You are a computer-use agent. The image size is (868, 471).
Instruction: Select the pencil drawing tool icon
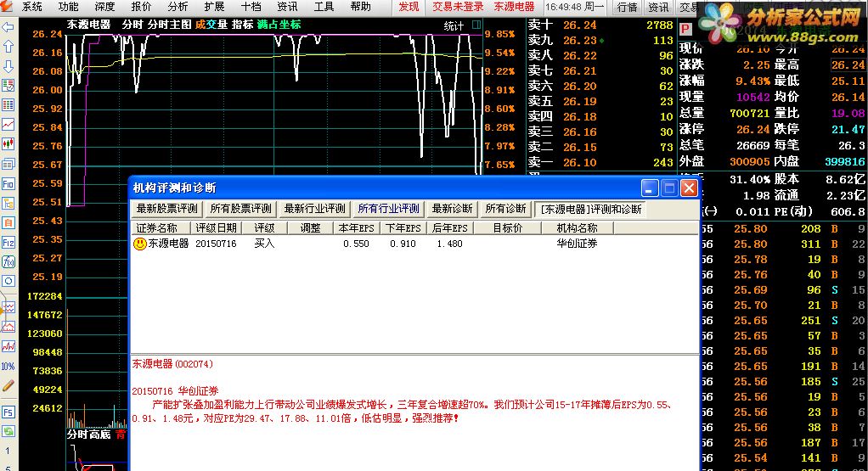8,386
